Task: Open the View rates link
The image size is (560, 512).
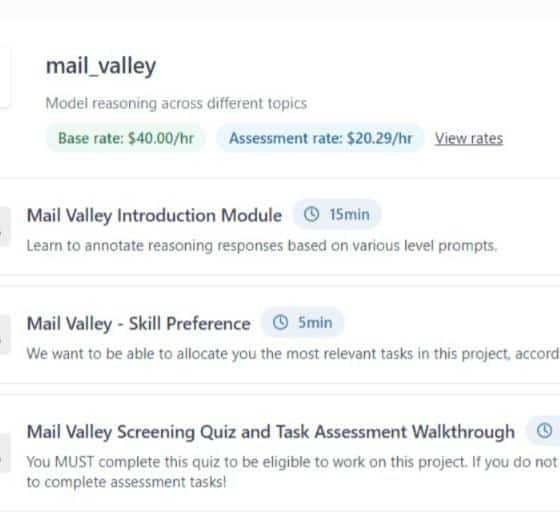Action: point(469,139)
